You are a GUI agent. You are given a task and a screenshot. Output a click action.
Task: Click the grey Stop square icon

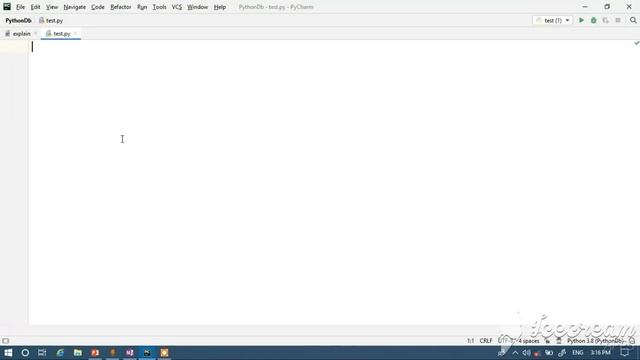pos(618,20)
